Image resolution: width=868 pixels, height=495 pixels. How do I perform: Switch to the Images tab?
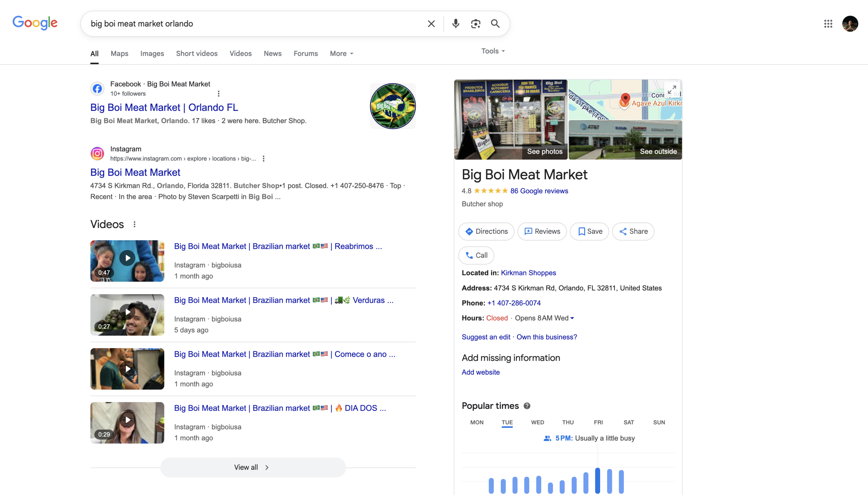[x=152, y=53]
